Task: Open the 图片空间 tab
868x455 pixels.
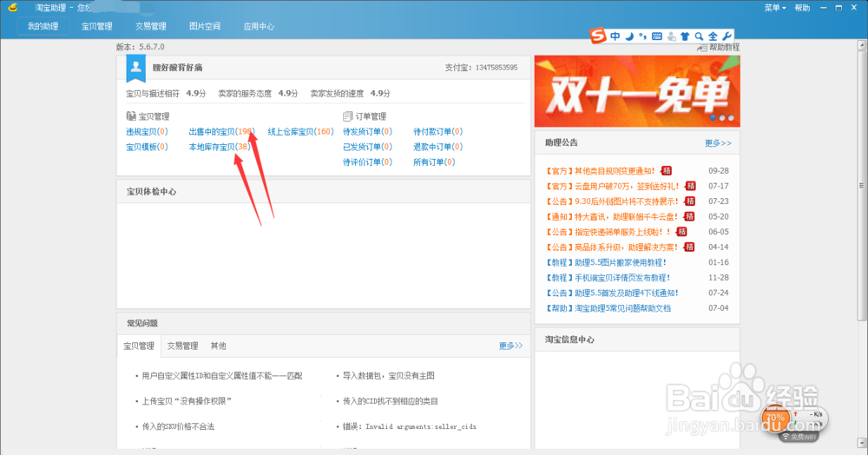Action: coord(205,26)
